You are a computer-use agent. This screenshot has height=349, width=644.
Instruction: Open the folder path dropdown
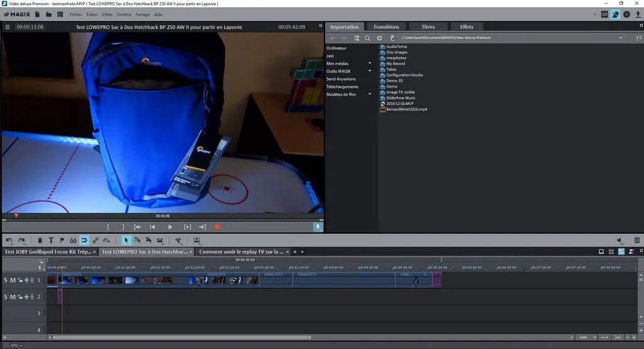click(621, 38)
